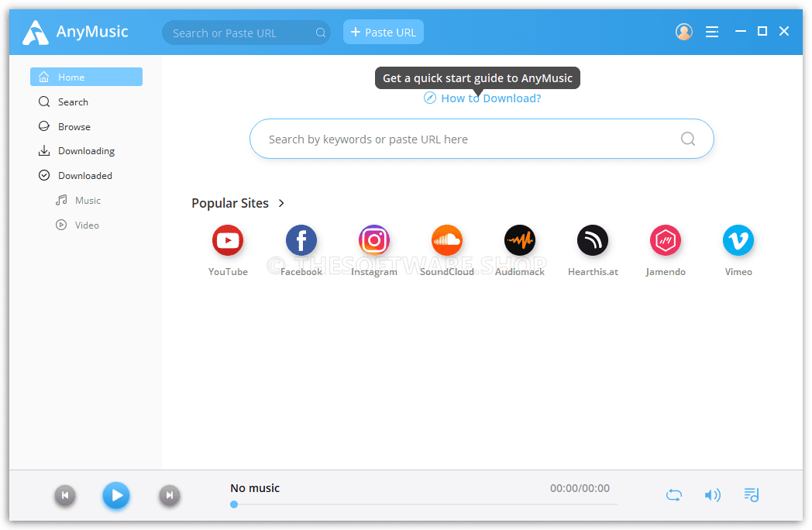Skip to the next track
The height and width of the screenshot is (530, 812).
click(x=170, y=496)
